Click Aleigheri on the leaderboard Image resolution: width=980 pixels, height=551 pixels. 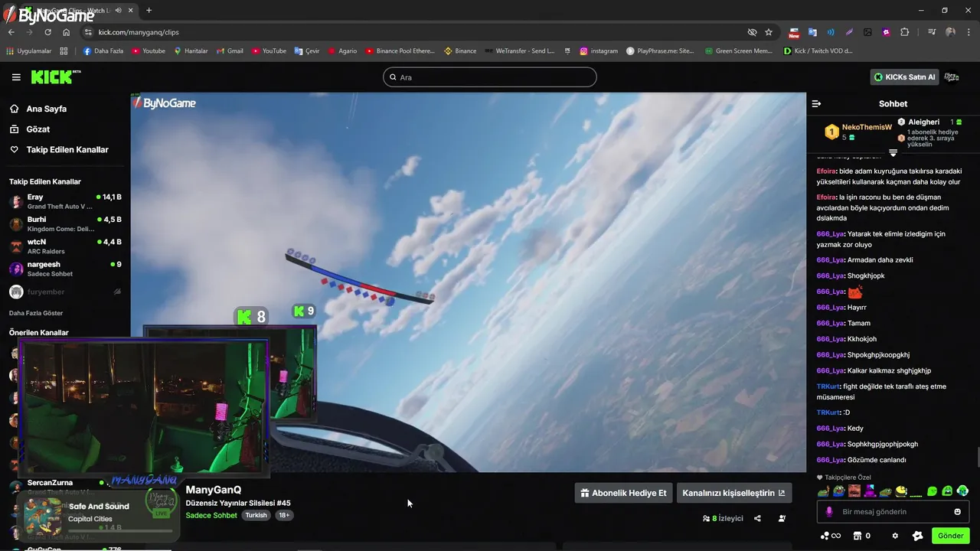[x=923, y=122]
